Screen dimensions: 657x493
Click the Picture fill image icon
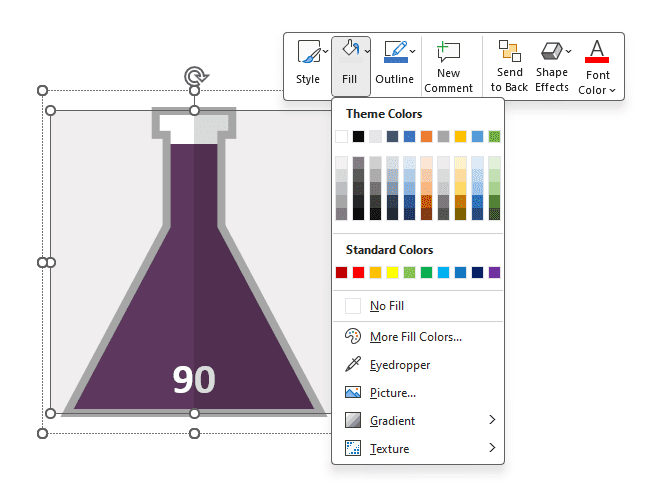coord(353,392)
